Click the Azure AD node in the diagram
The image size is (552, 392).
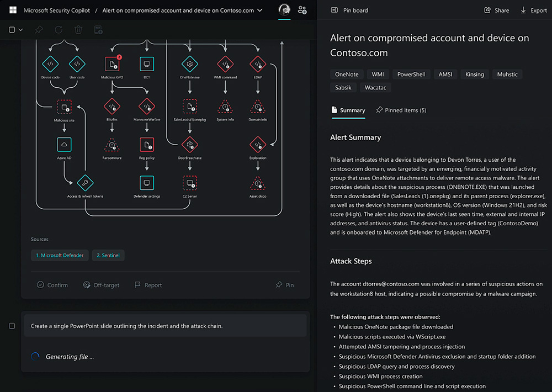(63, 145)
